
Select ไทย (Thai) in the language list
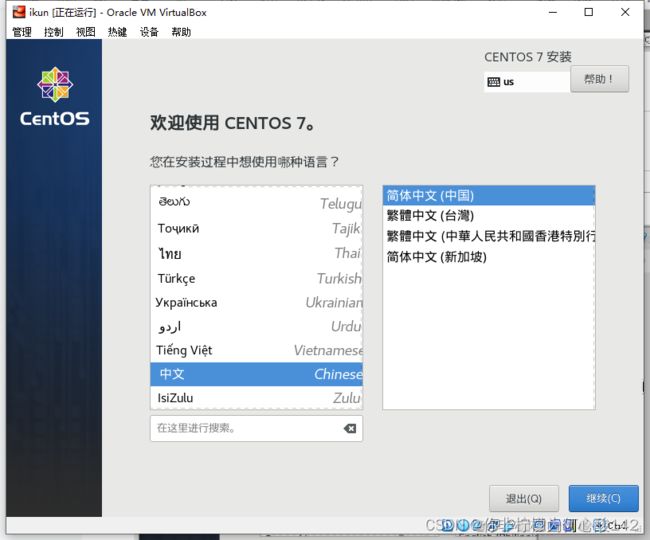(x=257, y=253)
